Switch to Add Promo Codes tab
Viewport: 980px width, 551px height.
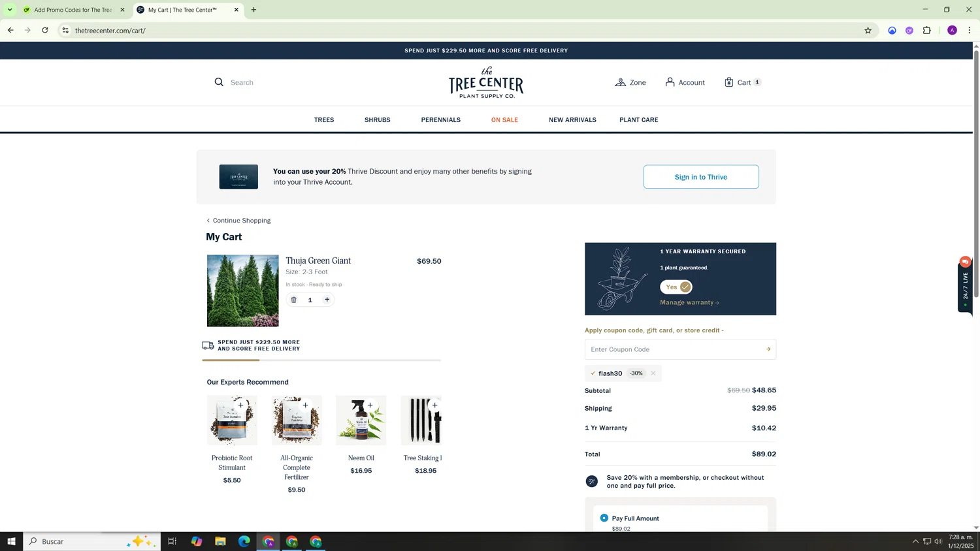(73, 10)
